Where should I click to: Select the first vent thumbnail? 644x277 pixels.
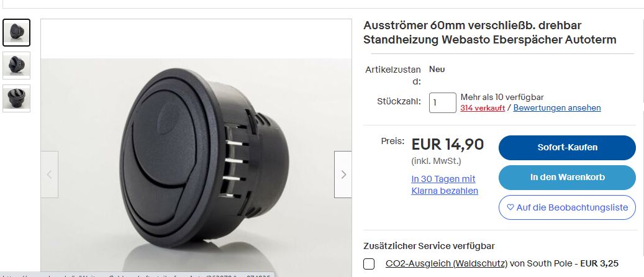(16, 32)
